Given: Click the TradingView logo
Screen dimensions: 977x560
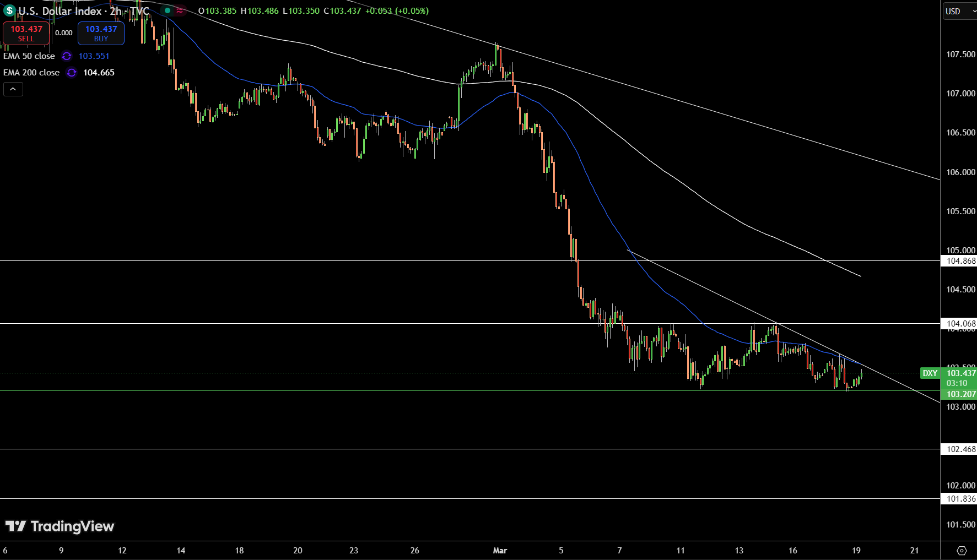Looking at the screenshot, I should (60, 526).
